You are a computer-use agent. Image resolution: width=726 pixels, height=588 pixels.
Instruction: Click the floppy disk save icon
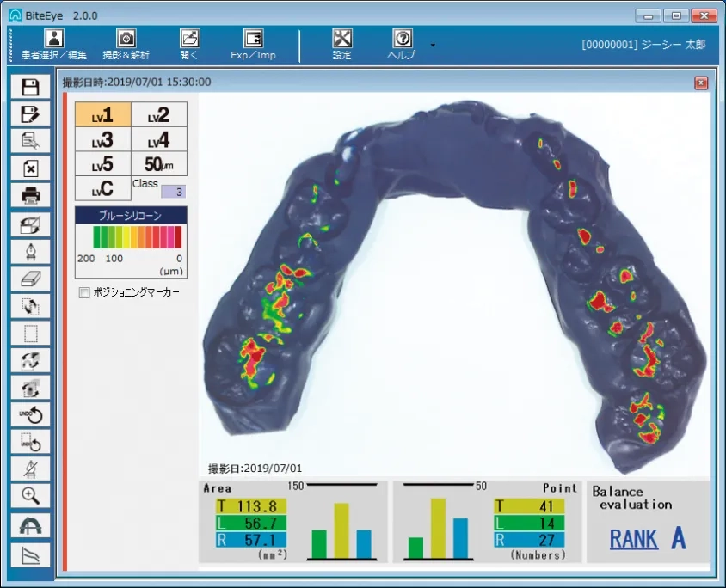[x=31, y=87]
